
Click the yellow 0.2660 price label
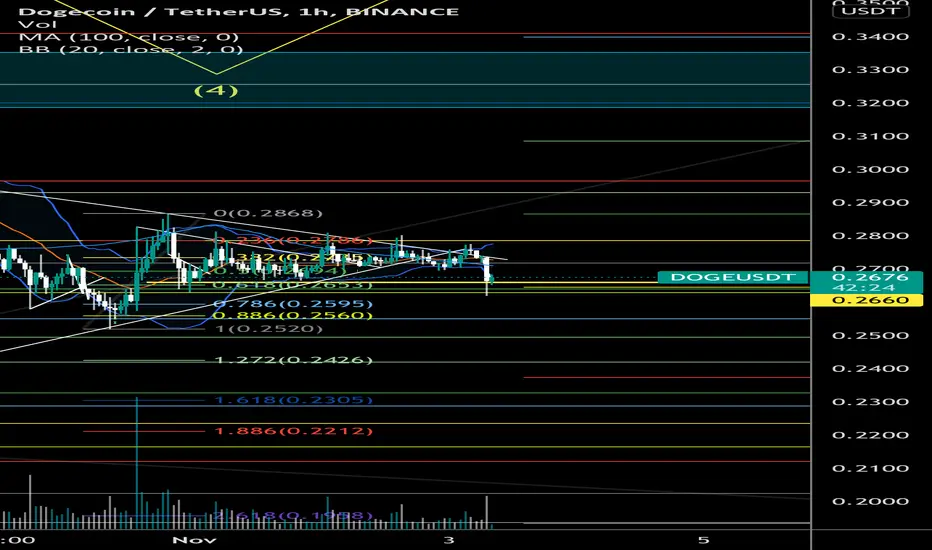(866, 300)
